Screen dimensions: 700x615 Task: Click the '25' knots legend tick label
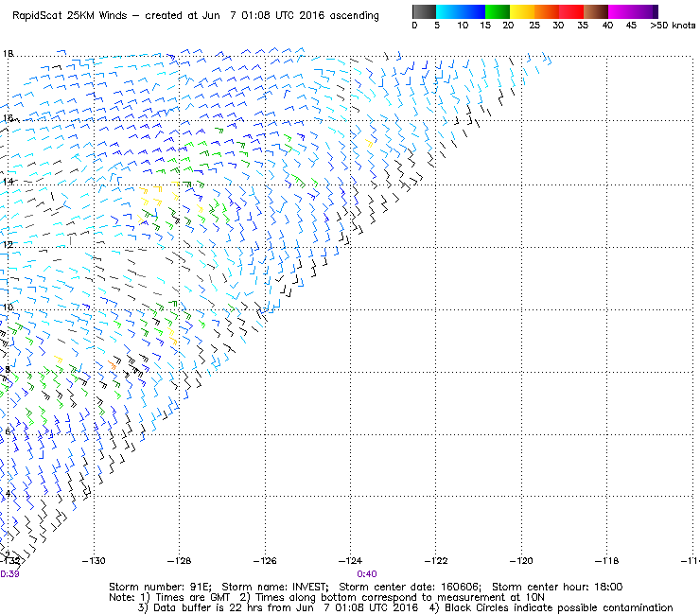534,26
